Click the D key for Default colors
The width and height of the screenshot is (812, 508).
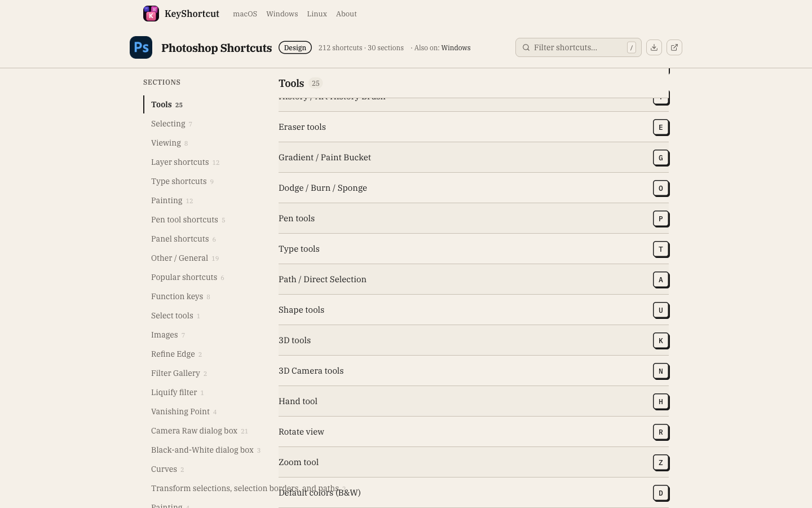tap(661, 493)
